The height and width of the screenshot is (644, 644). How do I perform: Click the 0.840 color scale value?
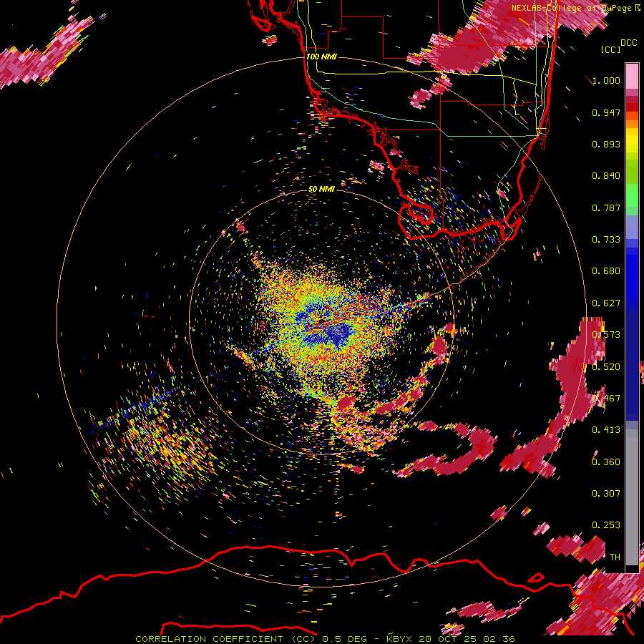[606, 176]
